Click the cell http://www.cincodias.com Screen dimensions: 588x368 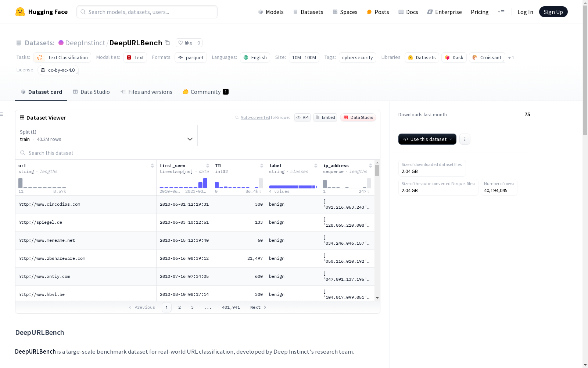point(86,204)
